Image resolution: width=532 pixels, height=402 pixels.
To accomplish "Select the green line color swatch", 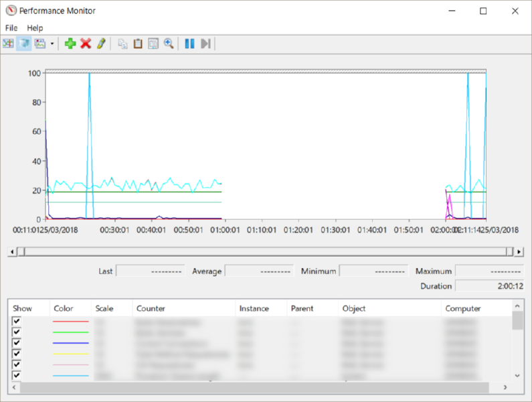I will (70, 332).
